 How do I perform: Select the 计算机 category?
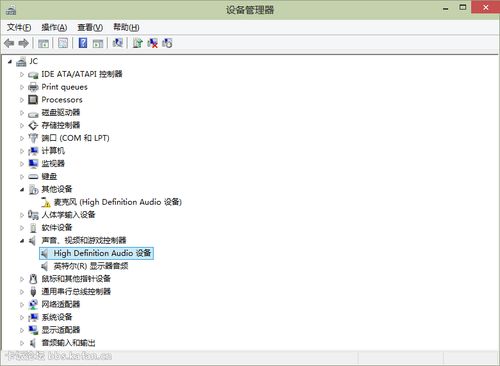(53, 151)
